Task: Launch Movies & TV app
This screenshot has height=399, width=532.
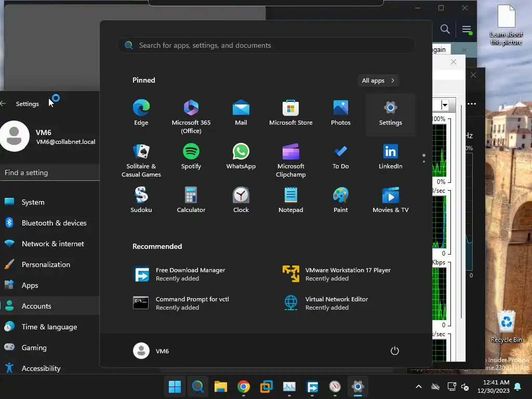Action: pyautogui.click(x=391, y=200)
